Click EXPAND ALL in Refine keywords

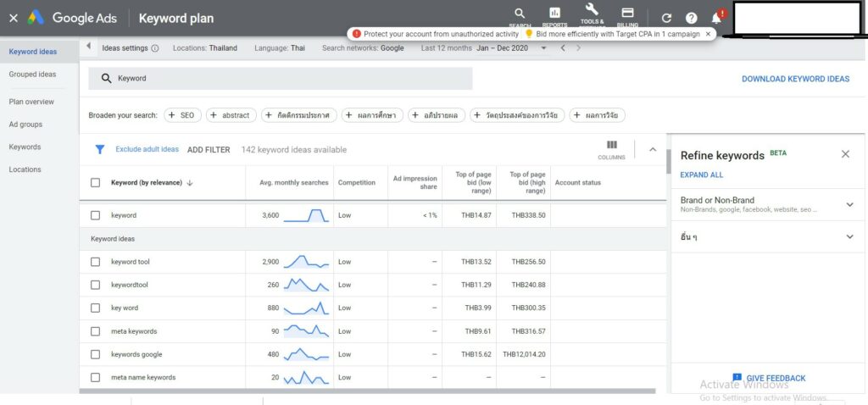[701, 175]
